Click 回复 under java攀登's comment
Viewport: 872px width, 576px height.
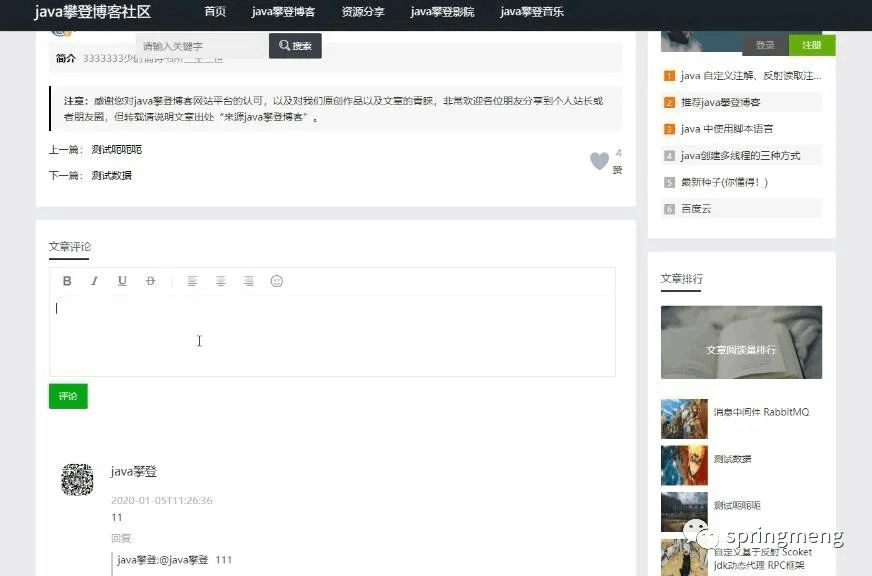pos(121,538)
